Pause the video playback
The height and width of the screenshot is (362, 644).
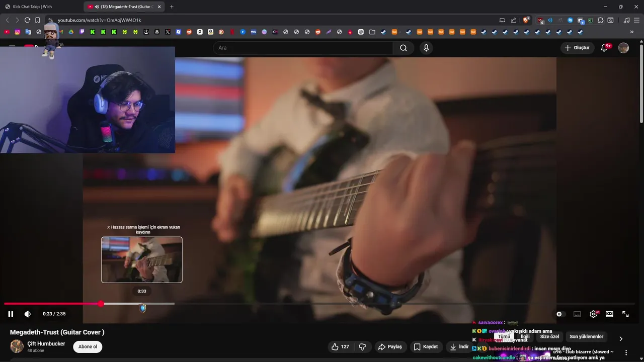pyautogui.click(x=11, y=314)
